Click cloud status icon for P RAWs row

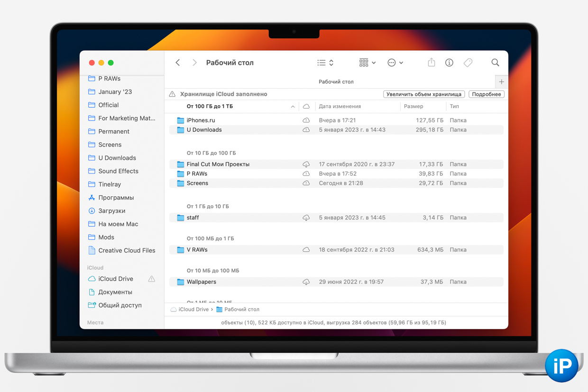306,174
